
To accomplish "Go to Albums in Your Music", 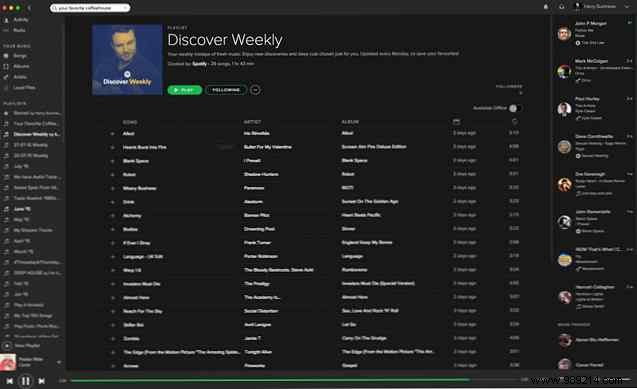I will click(x=21, y=66).
